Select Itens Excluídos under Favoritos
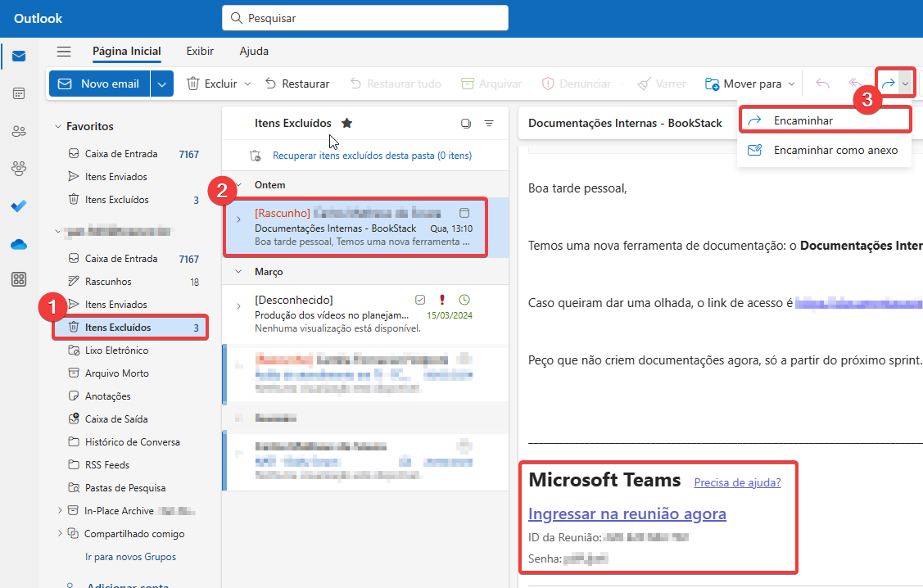Screen dimensions: 923x588 (131, 200)
